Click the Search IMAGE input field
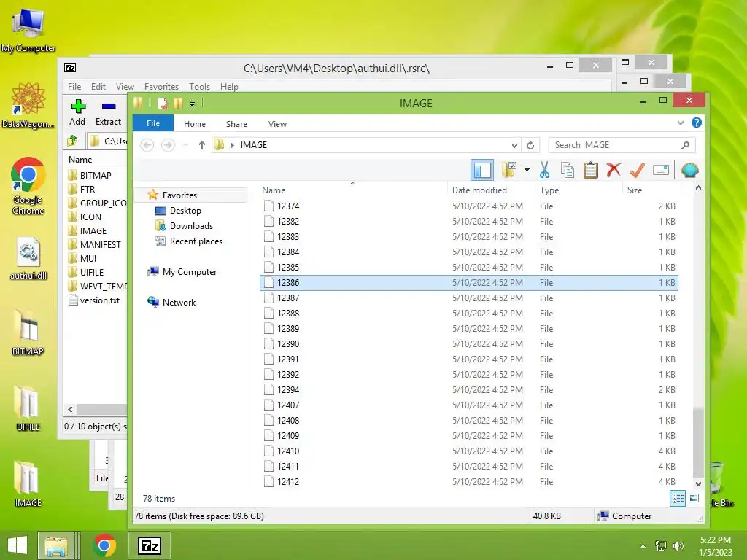 pyautogui.click(x=622, y=145)
